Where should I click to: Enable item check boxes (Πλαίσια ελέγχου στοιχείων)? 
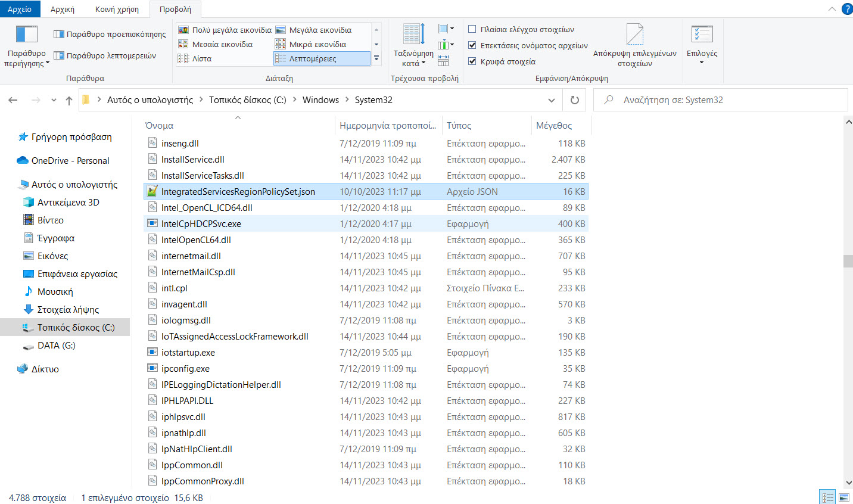(472, 29)
